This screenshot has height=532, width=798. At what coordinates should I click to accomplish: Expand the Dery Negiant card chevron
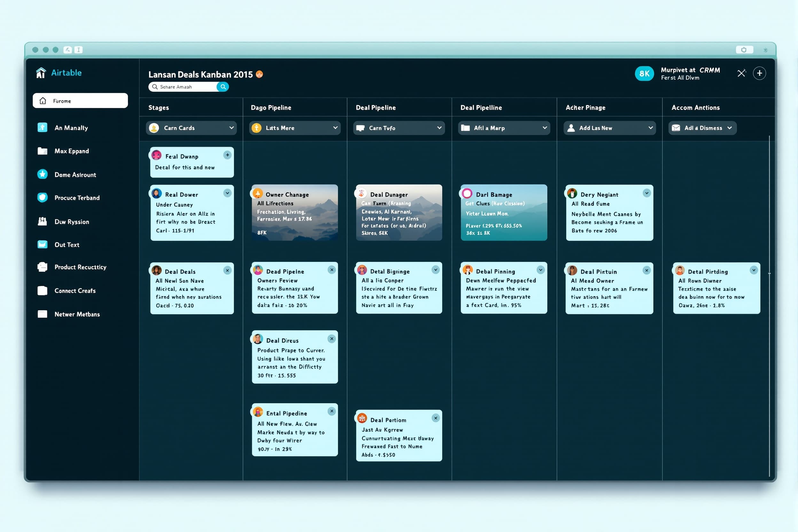tap(647, 193)
